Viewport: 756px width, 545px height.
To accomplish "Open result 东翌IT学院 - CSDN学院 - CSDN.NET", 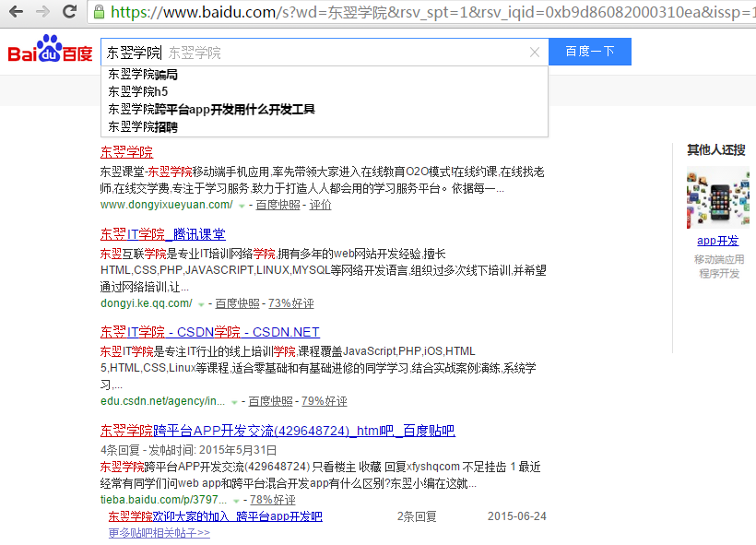I will pyautogui.click(x=209, y=332).
